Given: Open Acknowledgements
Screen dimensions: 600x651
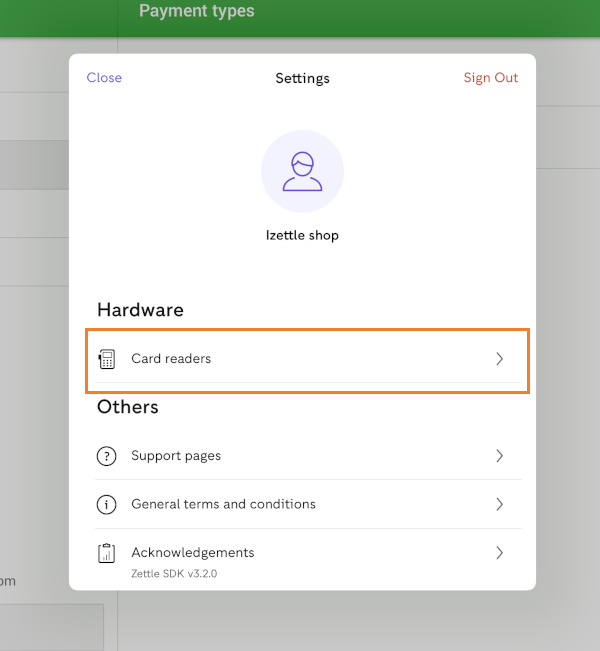Looking at the screenshot, I should click(308, 558).
